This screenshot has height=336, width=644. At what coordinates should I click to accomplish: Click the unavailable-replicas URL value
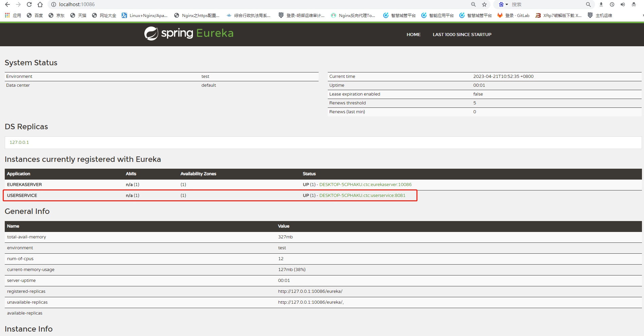pos(311,302)
